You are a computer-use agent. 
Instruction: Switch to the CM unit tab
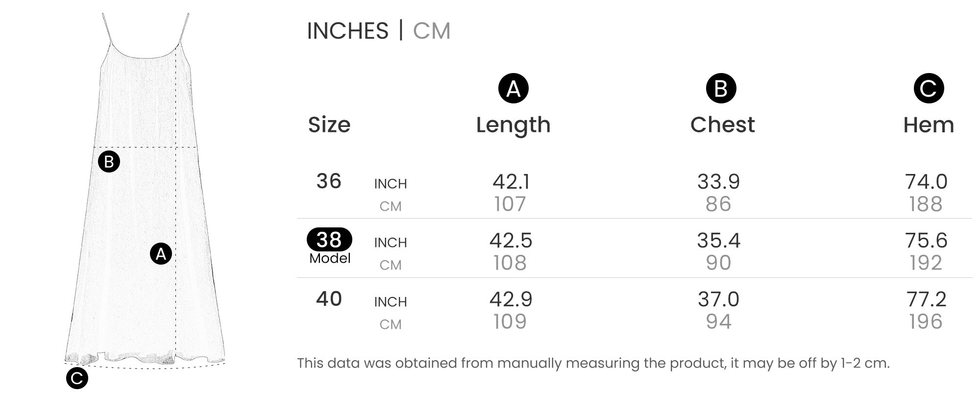pyautogui.click(x=431, y=31)
